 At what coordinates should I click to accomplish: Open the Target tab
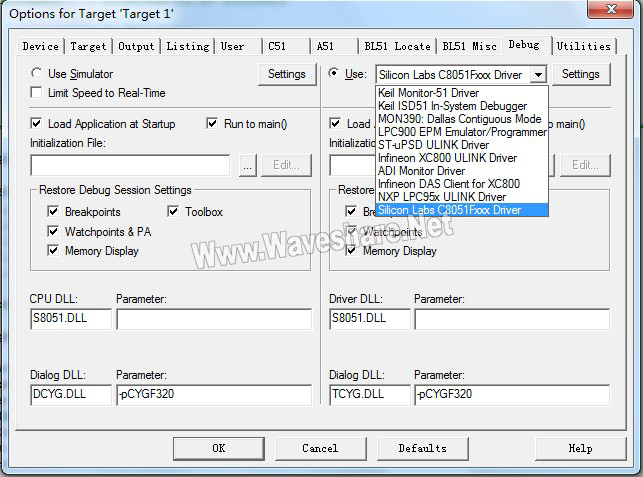tap(88, 46)
